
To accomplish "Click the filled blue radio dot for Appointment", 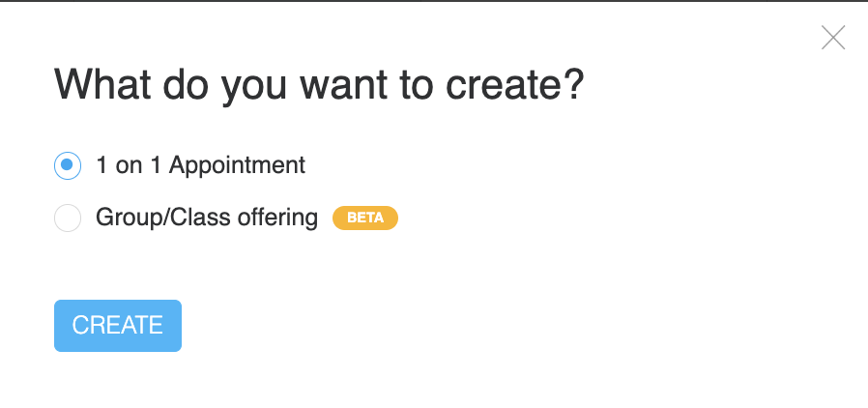I will [x=68, y=165].
